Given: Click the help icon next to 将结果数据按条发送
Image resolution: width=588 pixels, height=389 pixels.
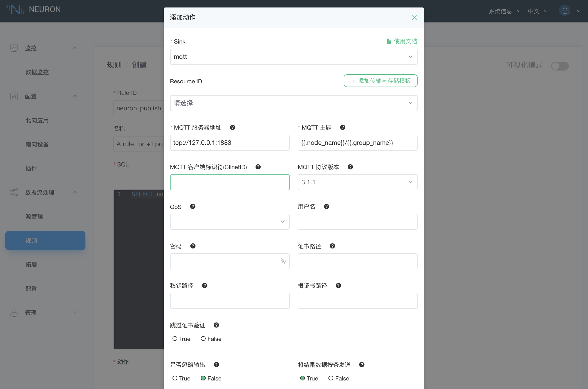Looking at the screenshot, I should pyautogui.click(x=362, y=365).
